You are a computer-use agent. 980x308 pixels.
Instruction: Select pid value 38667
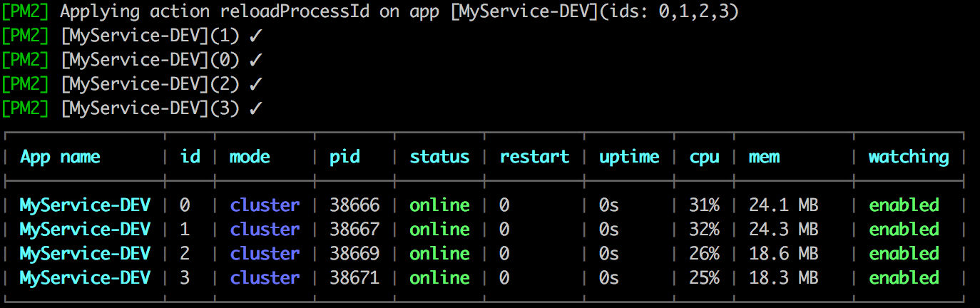pos(354,230)
